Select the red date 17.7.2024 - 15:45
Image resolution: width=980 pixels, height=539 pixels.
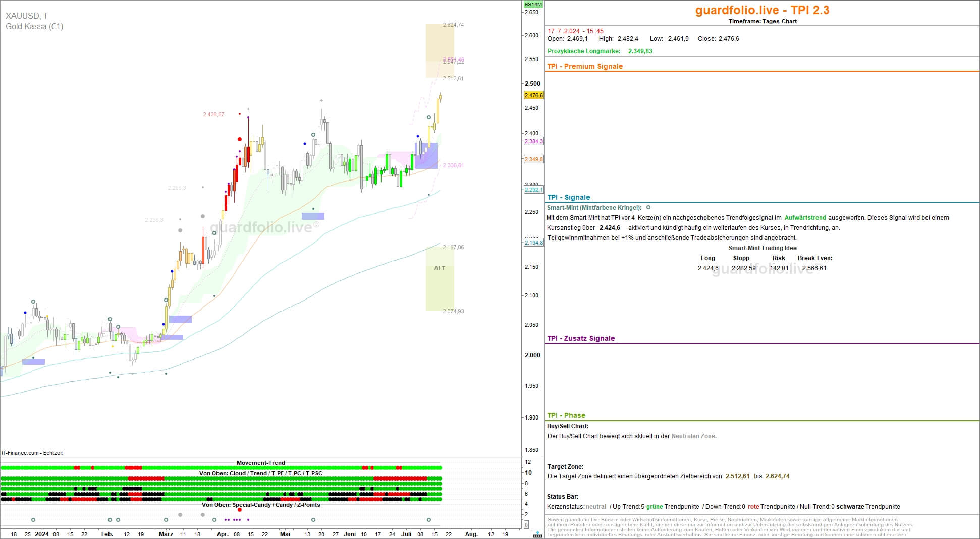pyautogui.click(x=575, y=31)
